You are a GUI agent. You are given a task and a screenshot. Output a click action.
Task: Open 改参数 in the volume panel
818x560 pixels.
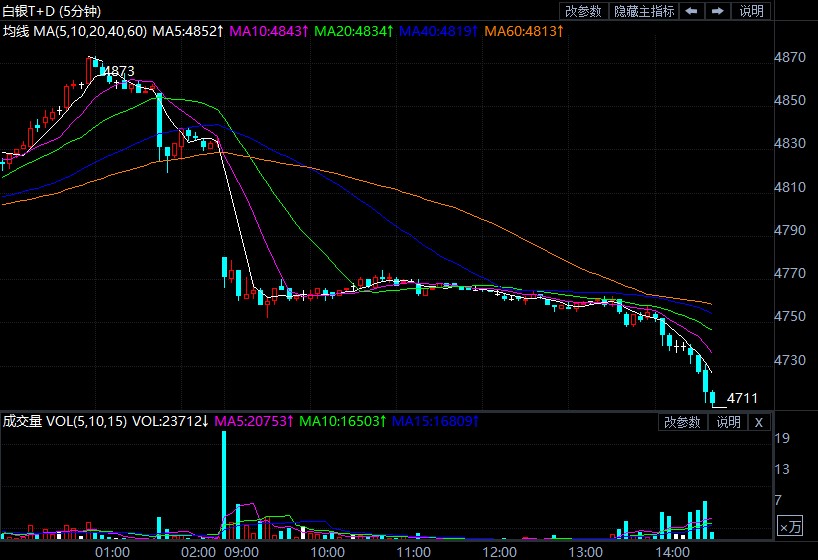pos(682,422)
